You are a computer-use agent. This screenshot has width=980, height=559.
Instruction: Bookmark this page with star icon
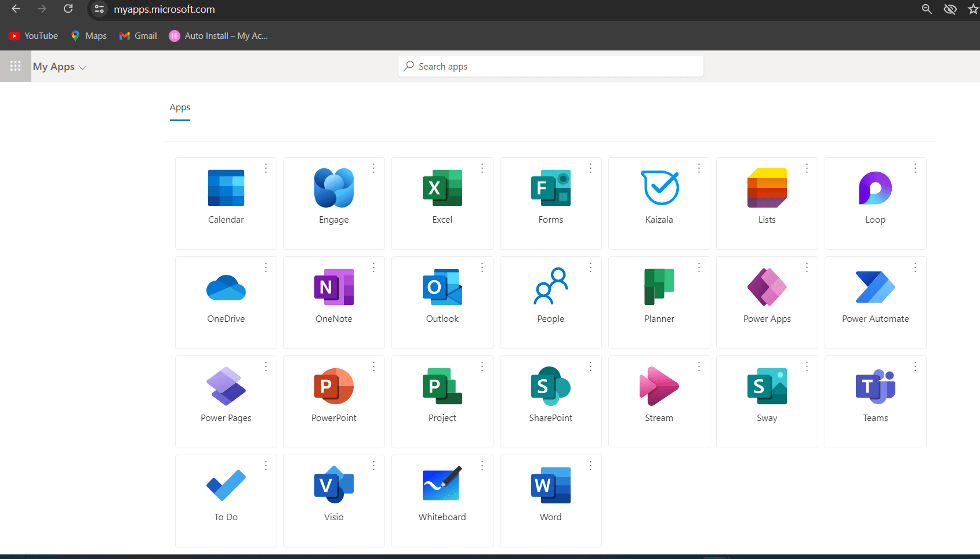point(973,9)
